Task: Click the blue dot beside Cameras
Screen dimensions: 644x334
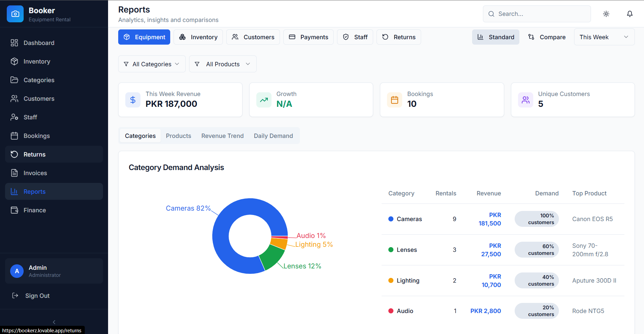Action: [x=391, y=219]
